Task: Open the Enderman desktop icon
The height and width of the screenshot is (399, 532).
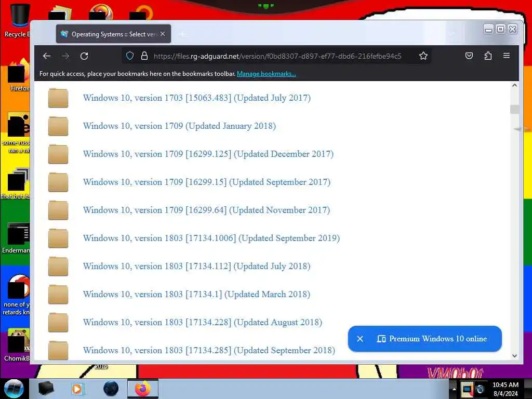Action: click(x=16, y=238)
